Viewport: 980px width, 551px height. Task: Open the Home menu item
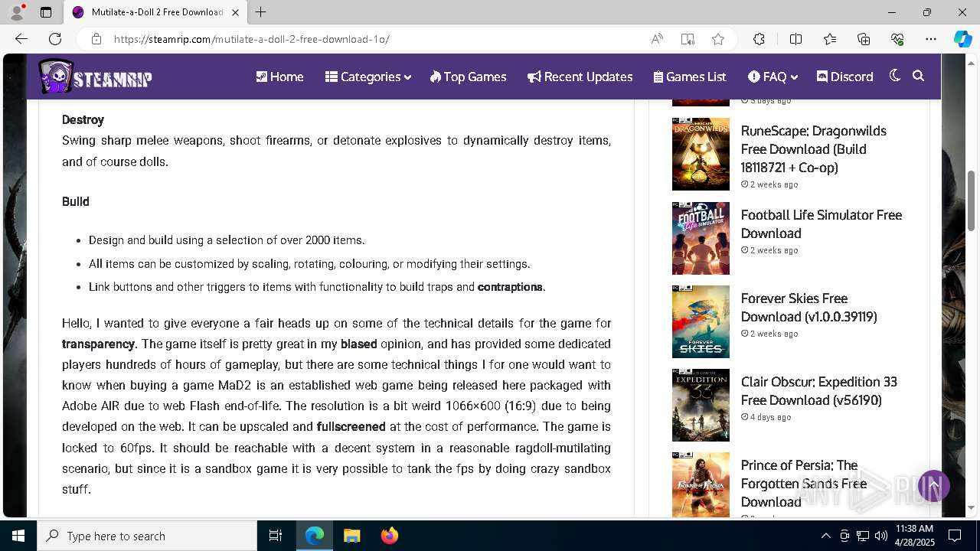pyautogui.click(x=279, y=77)
